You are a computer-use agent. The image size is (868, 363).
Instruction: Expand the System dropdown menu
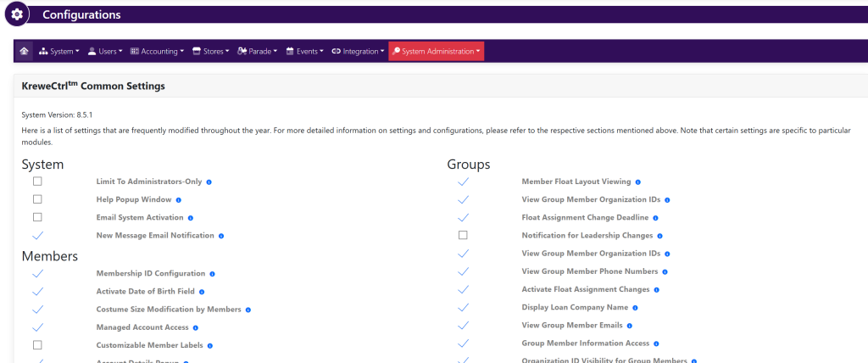tap(59, 51)
